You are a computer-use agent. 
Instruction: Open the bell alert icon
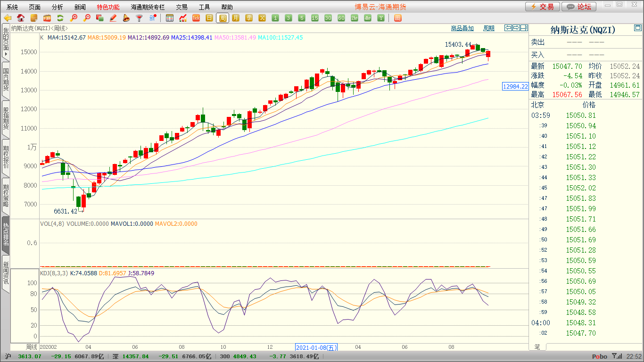coord(126,18)
